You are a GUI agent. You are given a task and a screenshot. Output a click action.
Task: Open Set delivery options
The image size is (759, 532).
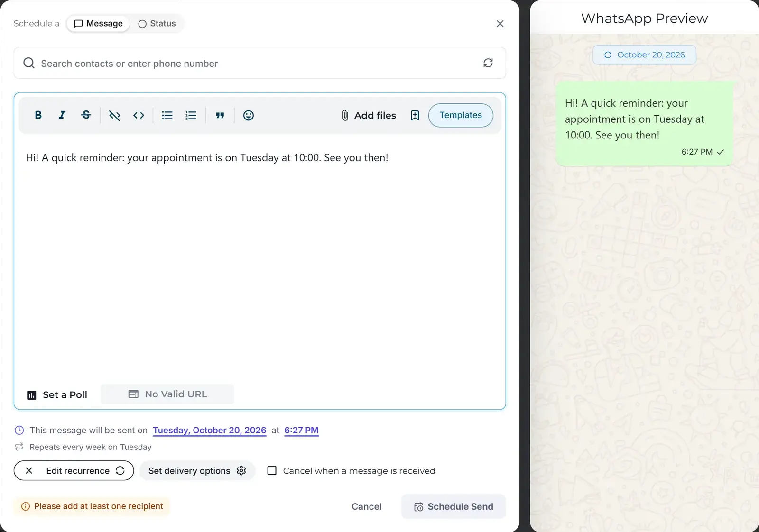[x=197, y=470]
